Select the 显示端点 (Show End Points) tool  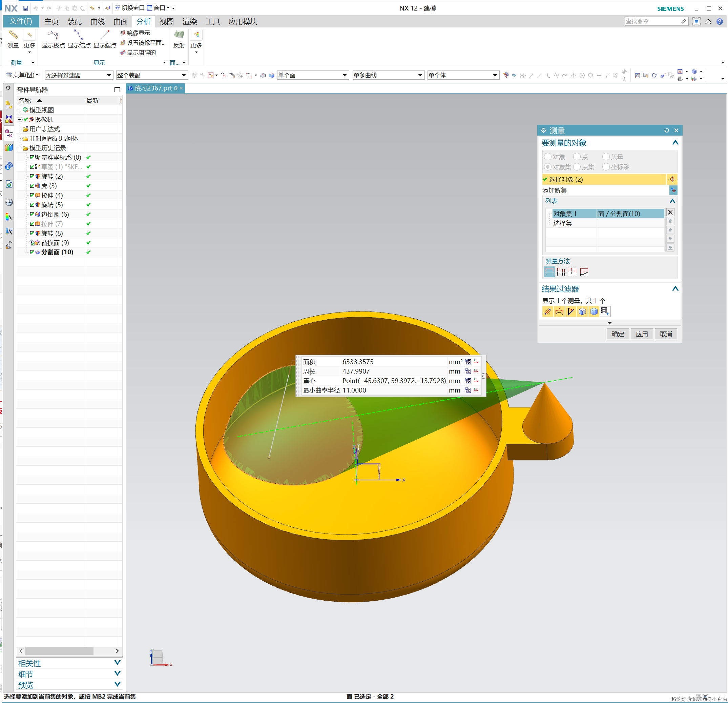tap(105, 39)
